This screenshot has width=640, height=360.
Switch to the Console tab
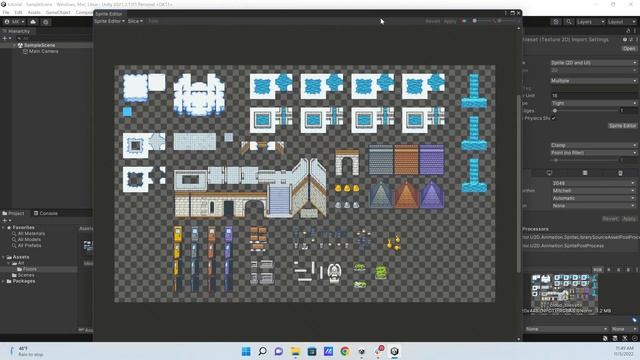(x=45, y=213)
